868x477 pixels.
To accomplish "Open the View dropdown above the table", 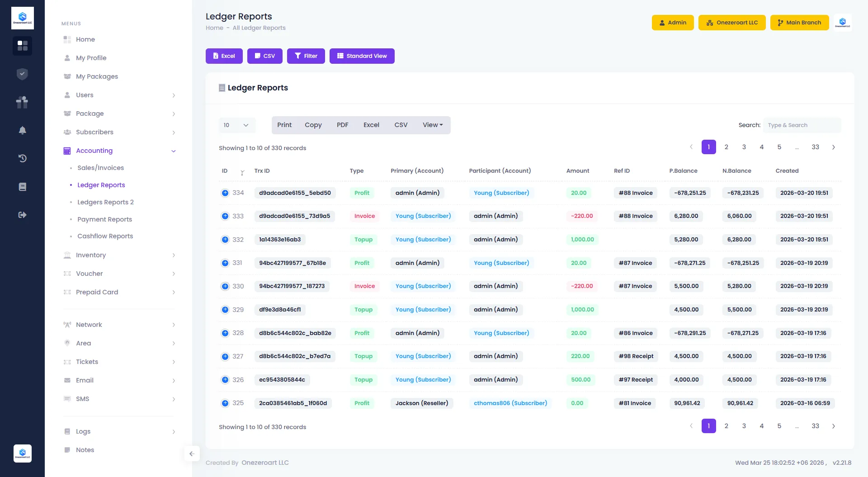I will [432, 125].
